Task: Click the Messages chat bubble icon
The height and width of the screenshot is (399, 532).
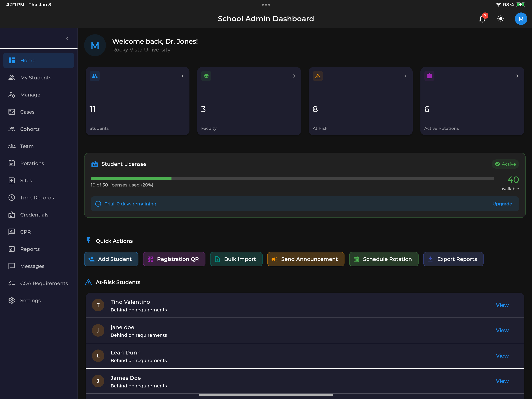Action: 11,266
